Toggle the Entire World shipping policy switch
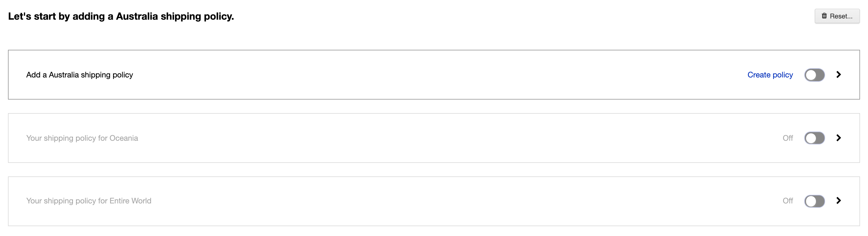 (x=814, y=201)
